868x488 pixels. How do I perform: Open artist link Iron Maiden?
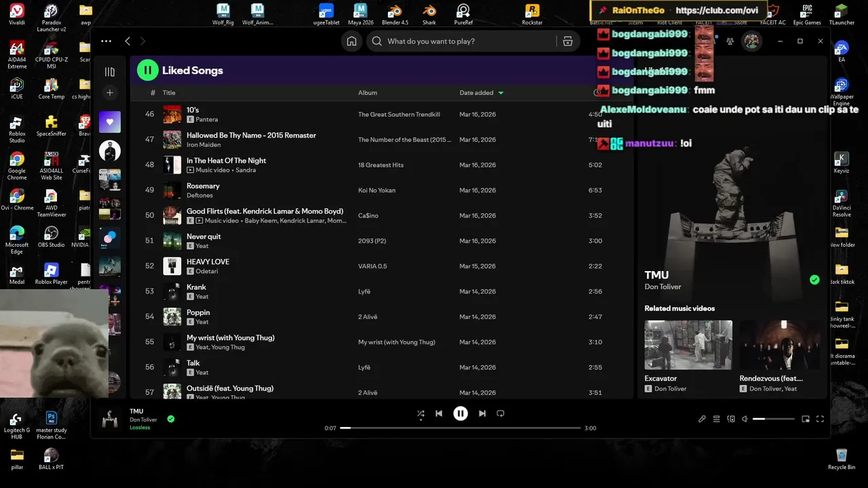(x=203, y=145)
